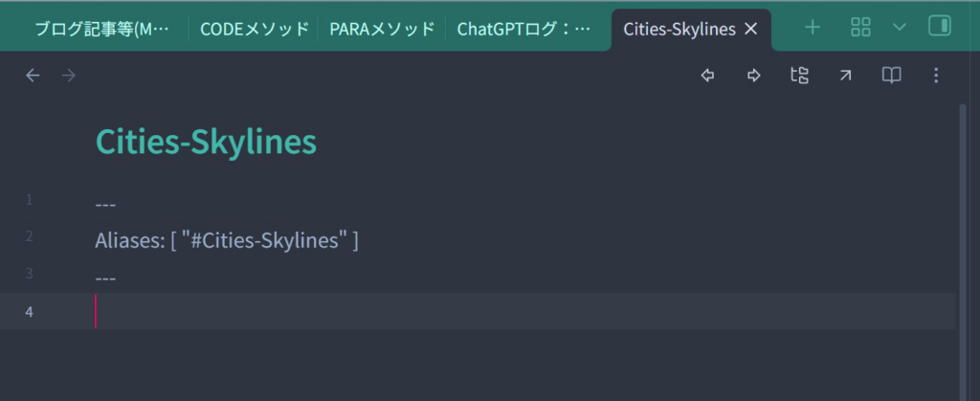The image size is (980, 401).
Task: Click the new tab plus icon
Action: (813, 28)
